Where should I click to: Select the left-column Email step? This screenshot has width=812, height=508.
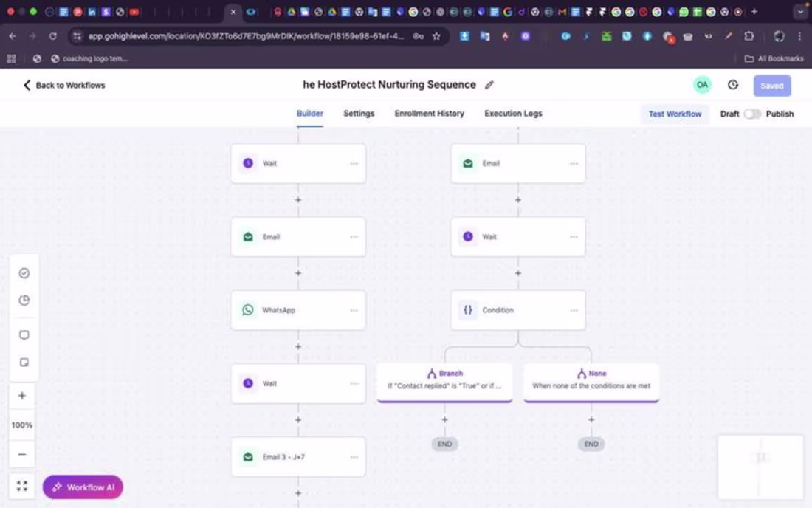coord(297,237)
